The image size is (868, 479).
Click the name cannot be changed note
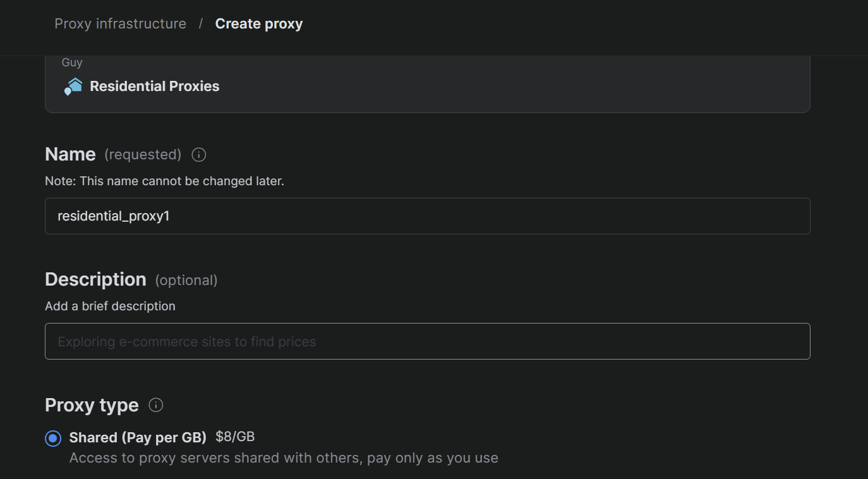coord(164,181)
